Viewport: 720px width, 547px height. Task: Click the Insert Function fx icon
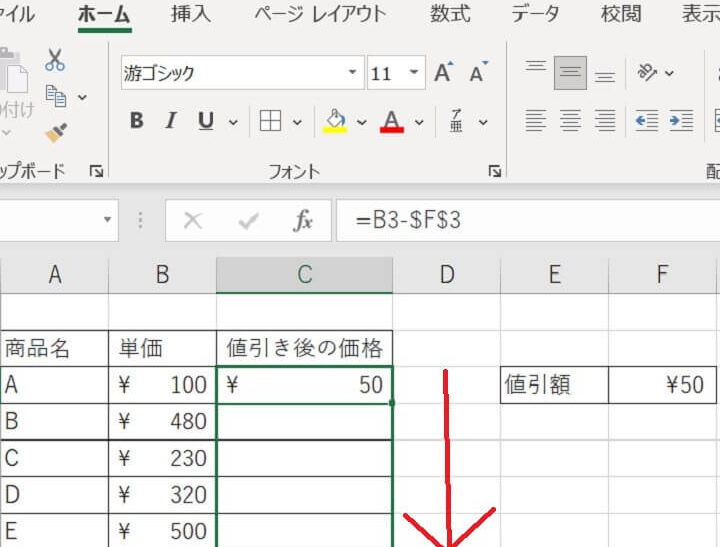(303, 221)
